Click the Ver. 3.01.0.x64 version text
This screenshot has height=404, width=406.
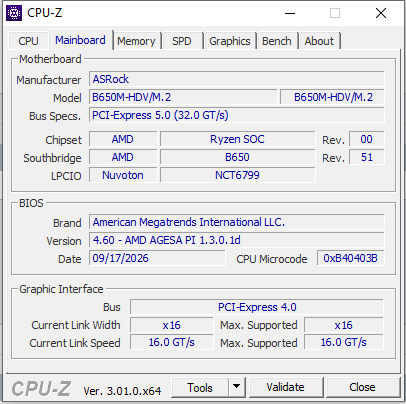[122, 391]
